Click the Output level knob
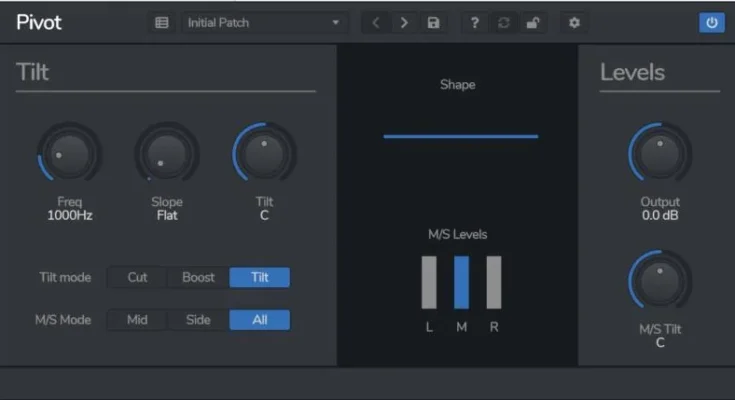The image size is (735, 400). coord(659,155)
